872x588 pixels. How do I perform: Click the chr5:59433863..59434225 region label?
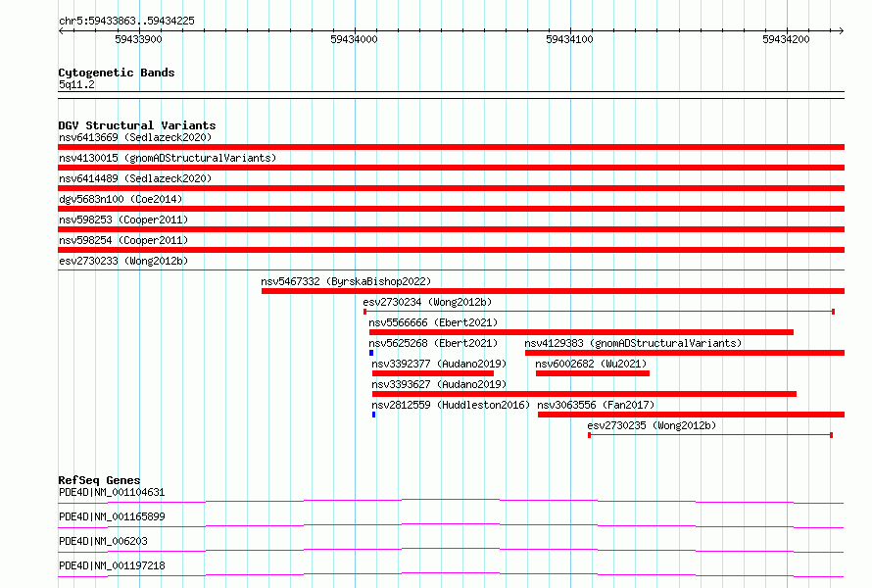coord(126,22)
